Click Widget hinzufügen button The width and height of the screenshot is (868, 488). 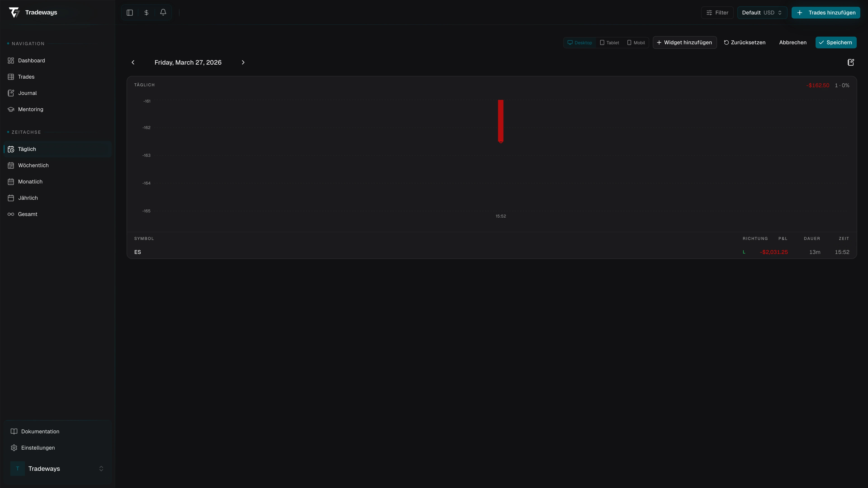pyautogui.click(x=684, y=42)
